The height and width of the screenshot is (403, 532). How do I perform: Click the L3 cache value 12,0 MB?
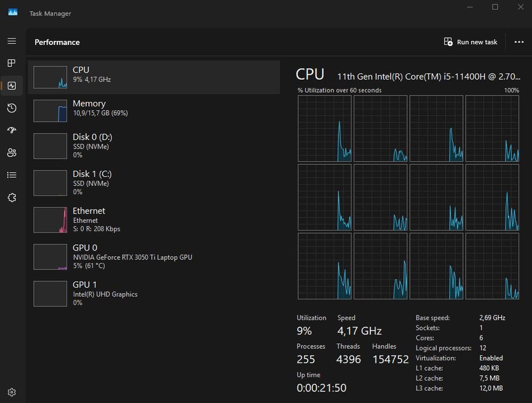(x=491, y=388)
